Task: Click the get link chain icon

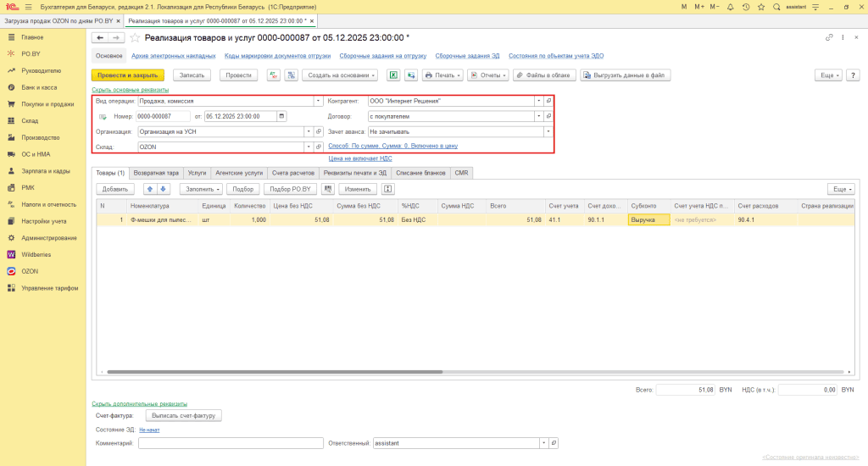Action: coord(829,37)
